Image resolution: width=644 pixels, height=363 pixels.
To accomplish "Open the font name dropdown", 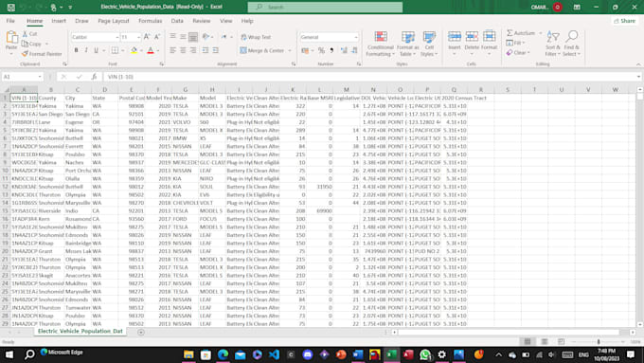I will 117,37.
